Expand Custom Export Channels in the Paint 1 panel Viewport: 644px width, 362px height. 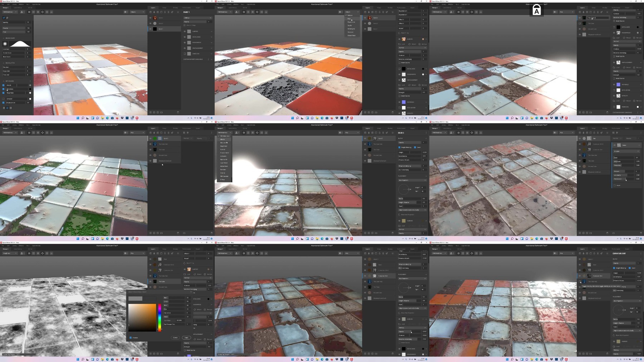(x=211, y=59)
